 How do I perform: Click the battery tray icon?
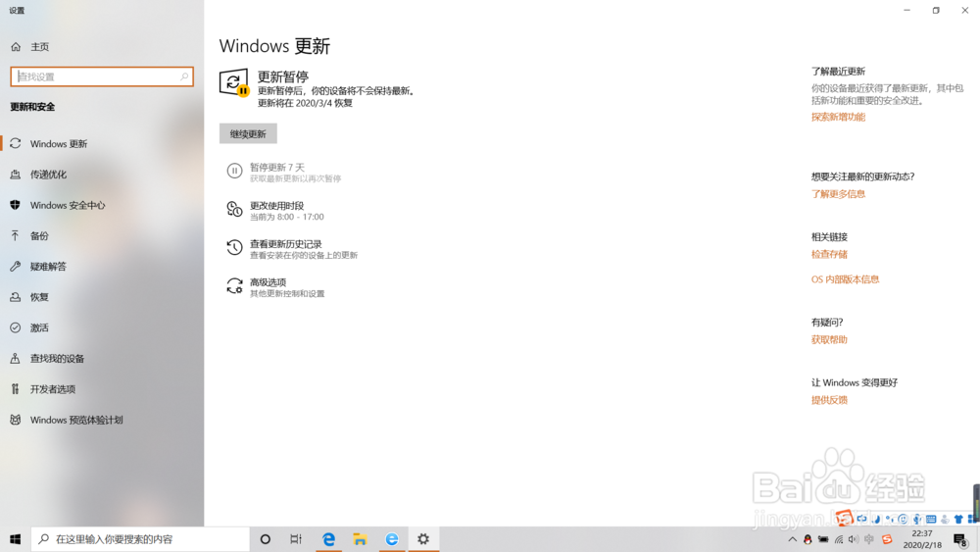[823, 539]
